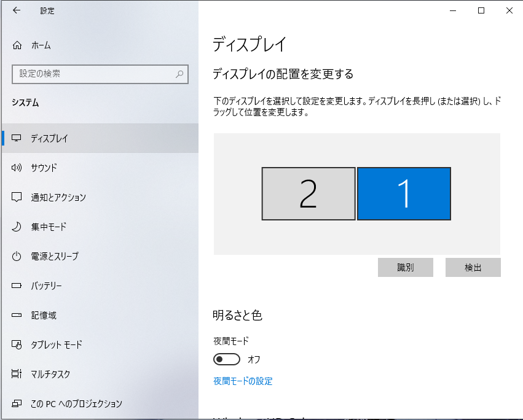
Task: Click the Display monitor icon in sidebar
Action: pos(17,138)
